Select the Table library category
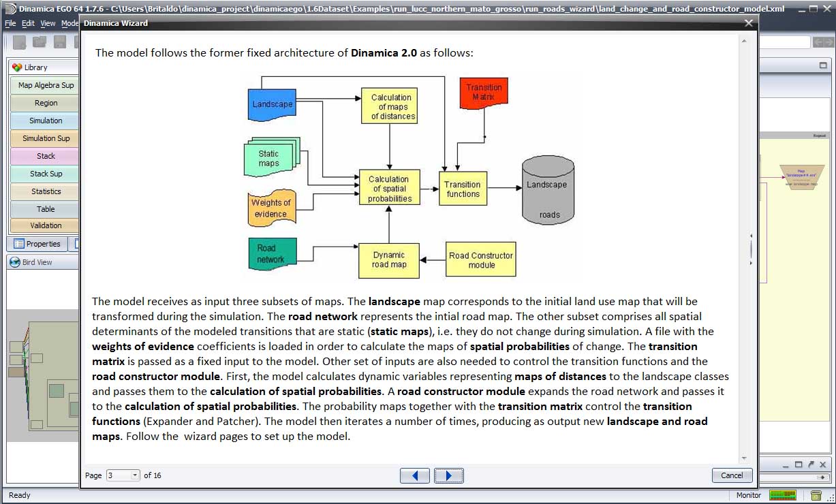Viewport: 836px width, 504px height. tap(46, 209)
